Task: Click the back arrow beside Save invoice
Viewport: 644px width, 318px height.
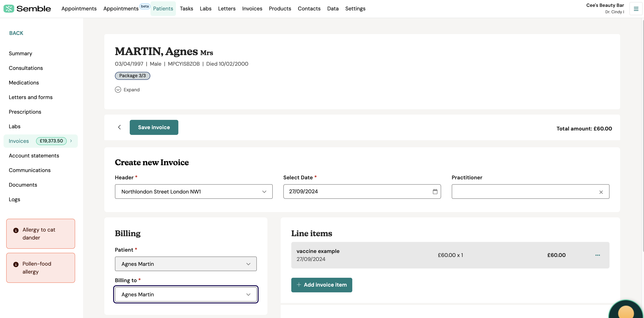Action: [x=120, y=127]
